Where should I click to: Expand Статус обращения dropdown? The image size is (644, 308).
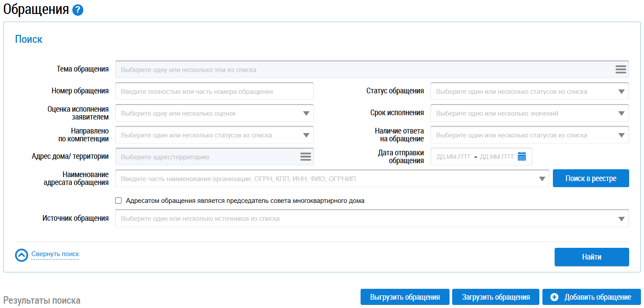(x=621, y=92)
